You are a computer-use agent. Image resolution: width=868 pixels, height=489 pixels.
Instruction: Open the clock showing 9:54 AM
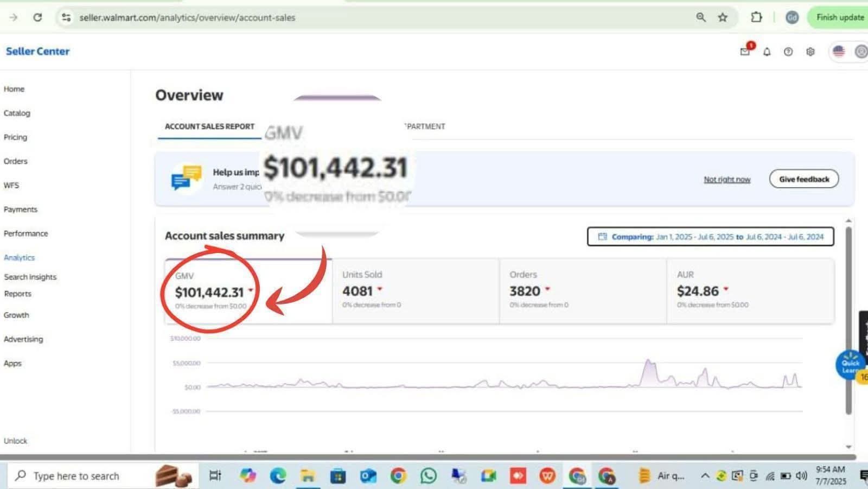[x=831, y=475]
